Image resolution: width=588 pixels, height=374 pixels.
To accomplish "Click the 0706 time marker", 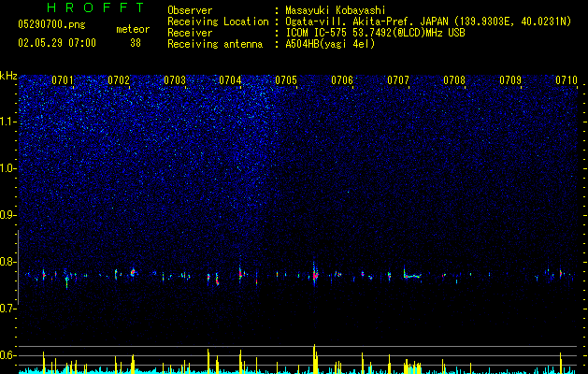I will pyautogui.click(x=342, y=80).
